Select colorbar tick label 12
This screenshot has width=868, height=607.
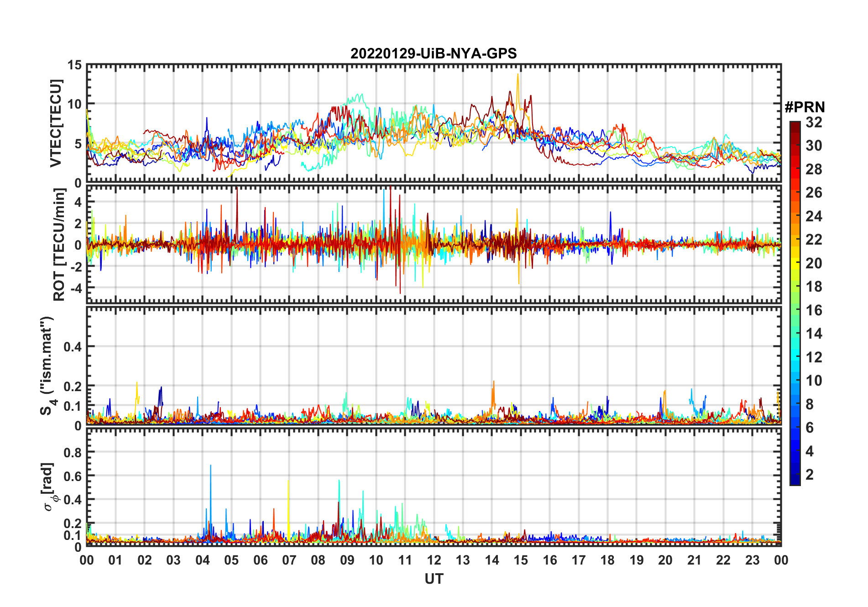(814, 357)
